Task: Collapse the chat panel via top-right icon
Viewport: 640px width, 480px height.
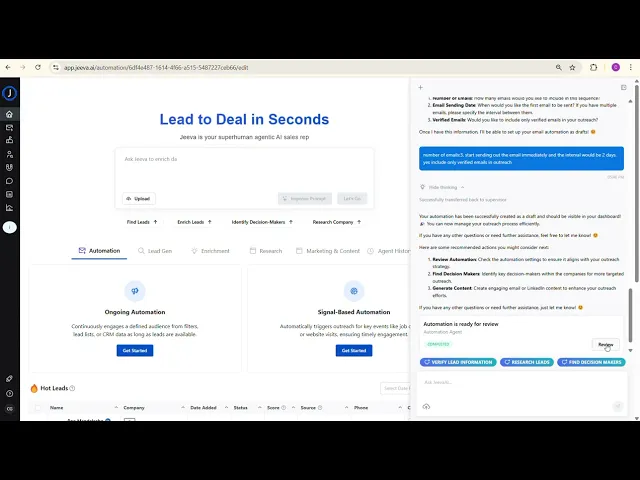Action: coord(623,87)
